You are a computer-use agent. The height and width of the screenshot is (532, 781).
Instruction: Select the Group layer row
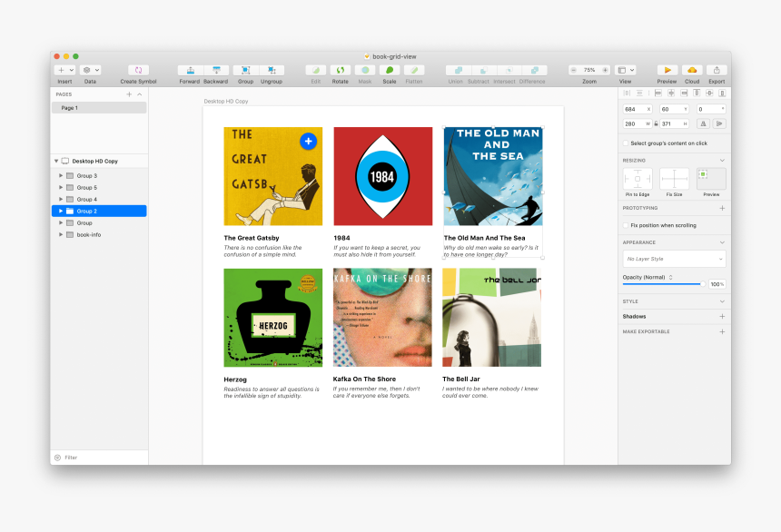pyautogui.click(x=99, y=223)
